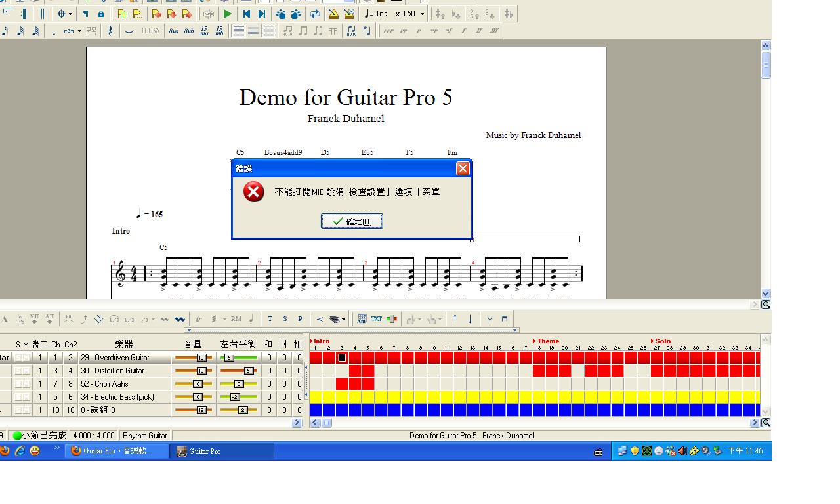Apply the 8va octave marking
The image size is (840, 504).
point(173,31)
